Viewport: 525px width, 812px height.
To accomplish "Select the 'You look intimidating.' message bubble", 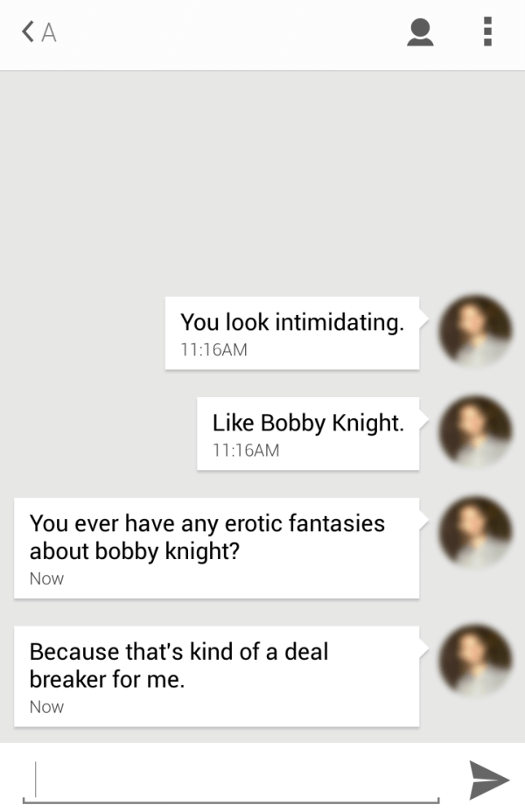I will [291, 331].
